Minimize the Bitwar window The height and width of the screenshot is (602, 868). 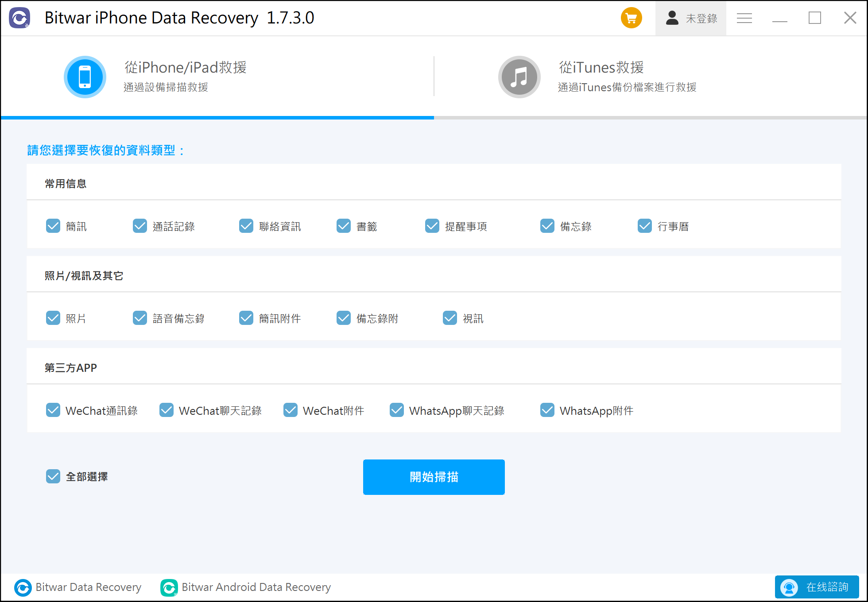tap(779, 18)
